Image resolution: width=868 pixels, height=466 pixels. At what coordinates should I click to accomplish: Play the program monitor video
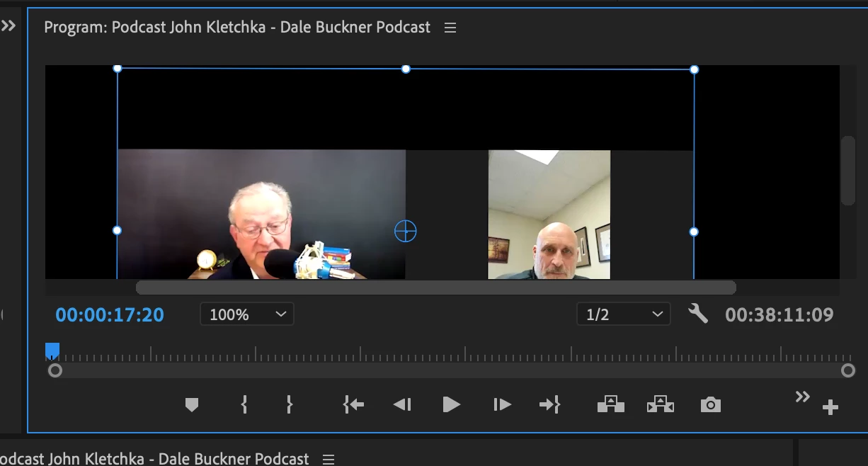pyautogui.click(x=451, y=404)
